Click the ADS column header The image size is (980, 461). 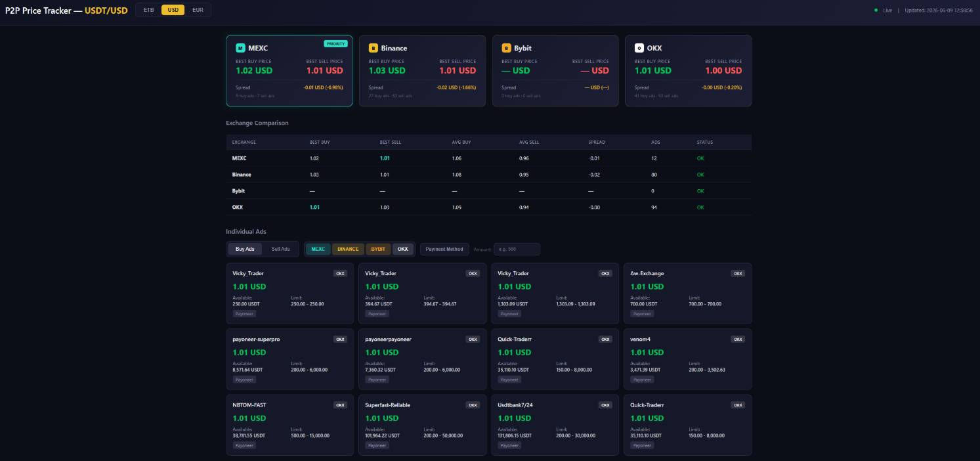[x=656, y=142]
